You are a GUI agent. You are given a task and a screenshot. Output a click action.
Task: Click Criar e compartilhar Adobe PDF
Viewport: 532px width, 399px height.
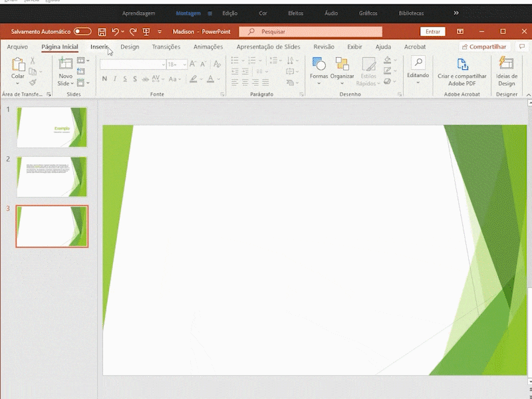coord(462,72)
